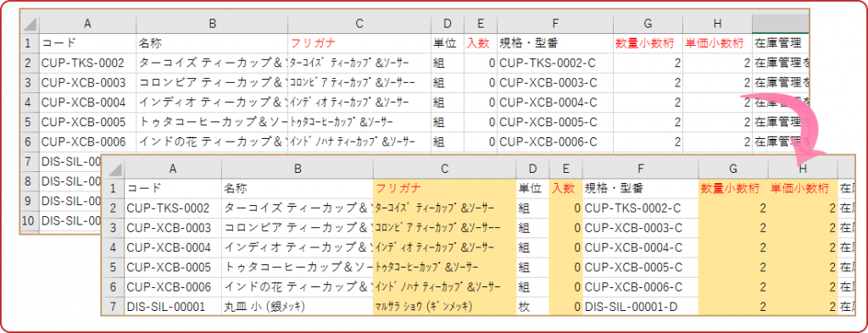
Task: Select the yellow 数量小数桁 header cell
Action: coord(733,189)
